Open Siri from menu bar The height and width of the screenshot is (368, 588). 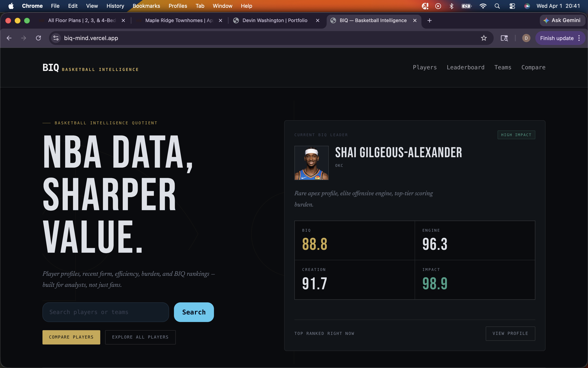527,6
